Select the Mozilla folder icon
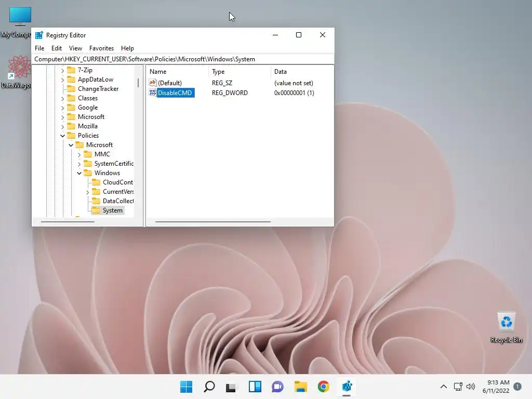 [x=71, y=126]
